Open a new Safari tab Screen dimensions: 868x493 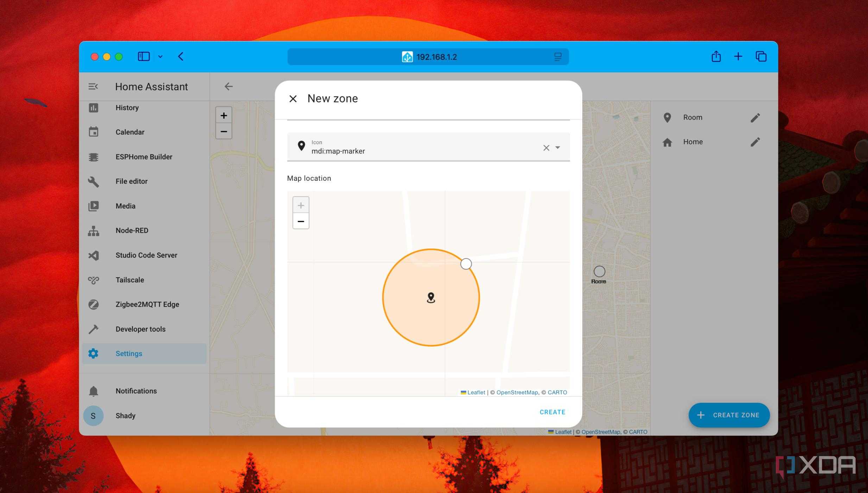(738, 57)
